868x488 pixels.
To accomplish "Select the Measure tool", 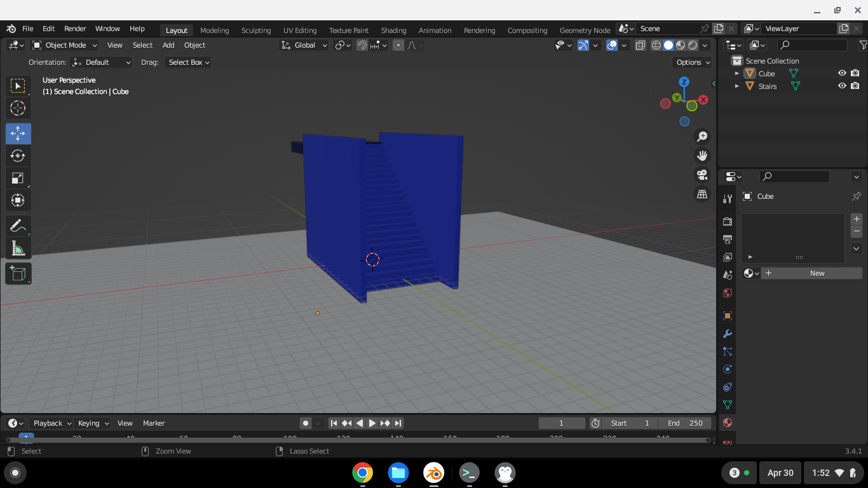I will click(18, 248).
